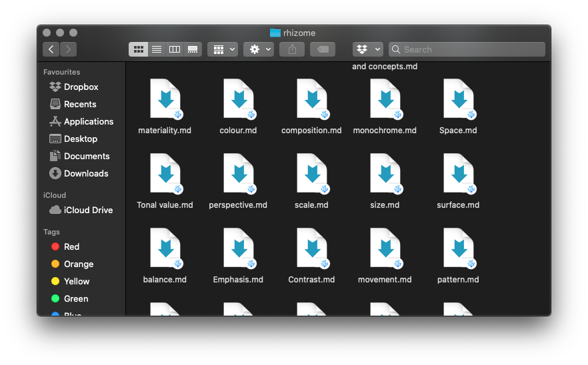Select the colour.md file icon
588x365 pixels.
239,99
